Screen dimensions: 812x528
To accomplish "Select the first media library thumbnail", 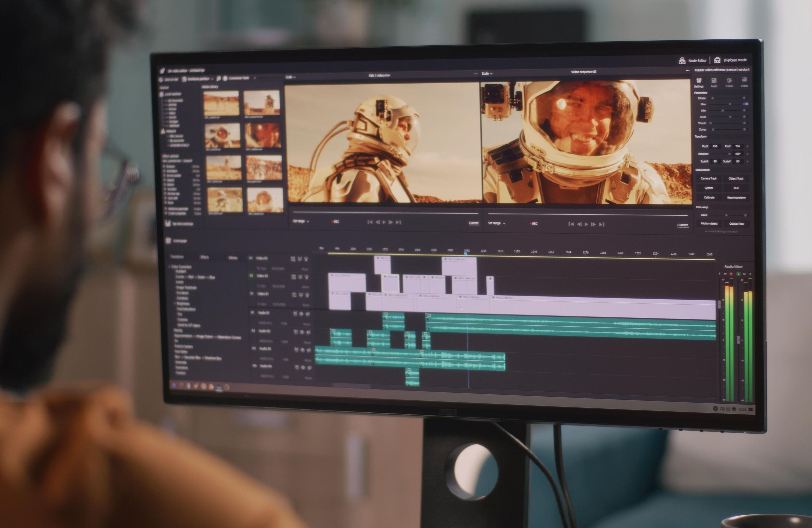I will (221, 103).
